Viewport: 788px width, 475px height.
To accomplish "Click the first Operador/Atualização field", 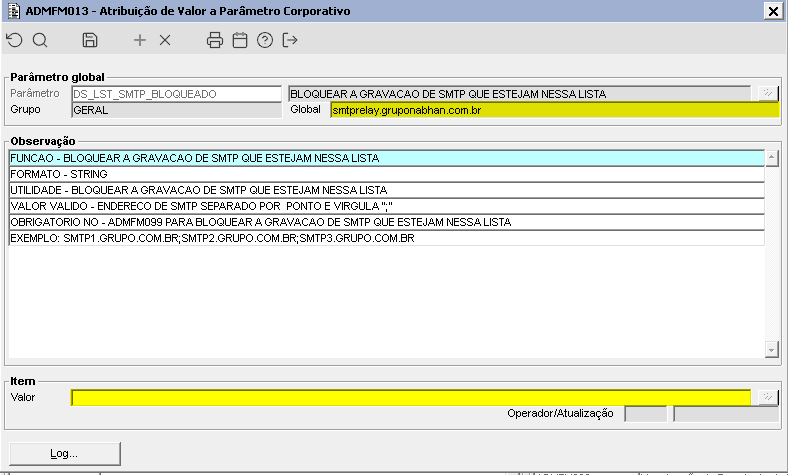I will click(x=645, y=414).
